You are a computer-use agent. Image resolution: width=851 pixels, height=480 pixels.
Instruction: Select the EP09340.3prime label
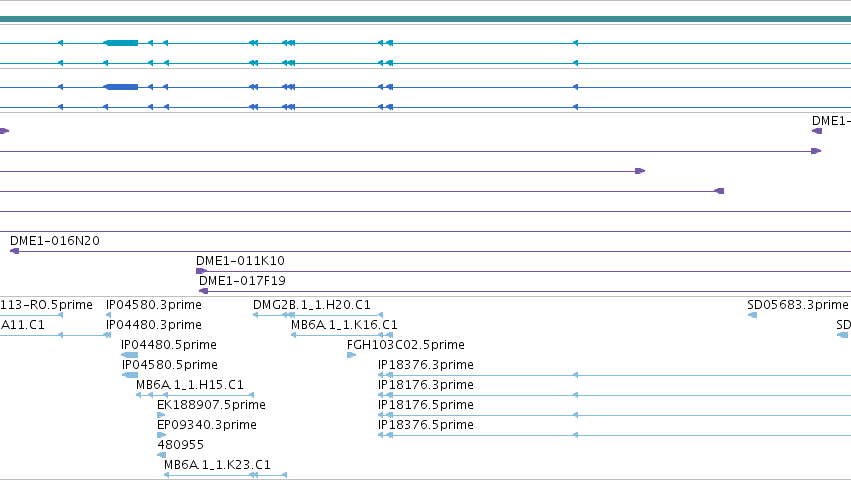pyautogui.click(x=207, y=425)
